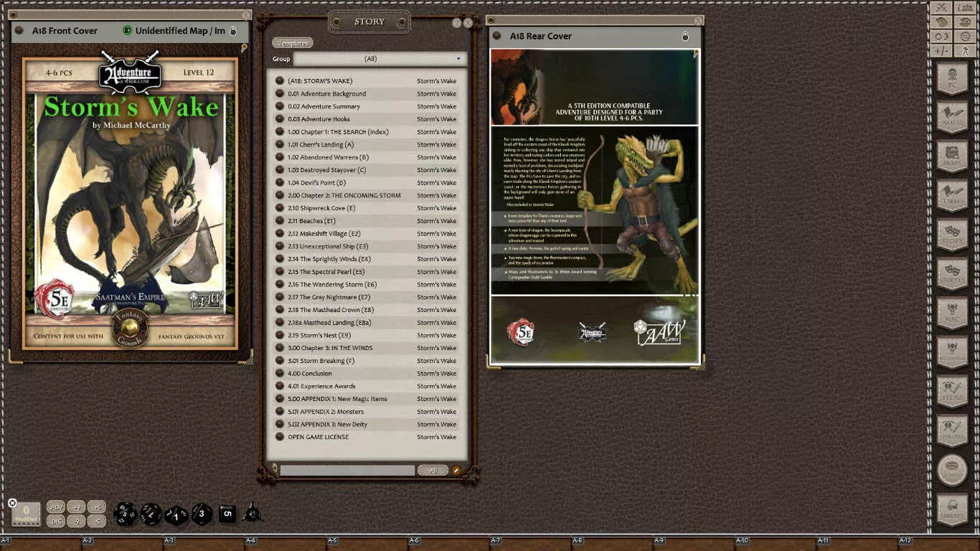Image resolution: width=980 pixels, height=551 pixels.
Task: Open the Tables sidebar button
Action: (x=953, y=195)
